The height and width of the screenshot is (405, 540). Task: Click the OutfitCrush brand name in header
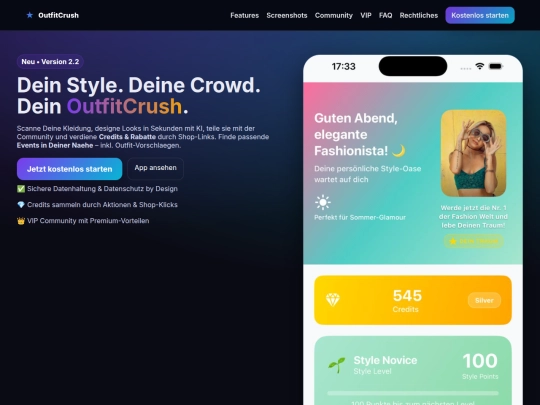(x=58, y=15)
